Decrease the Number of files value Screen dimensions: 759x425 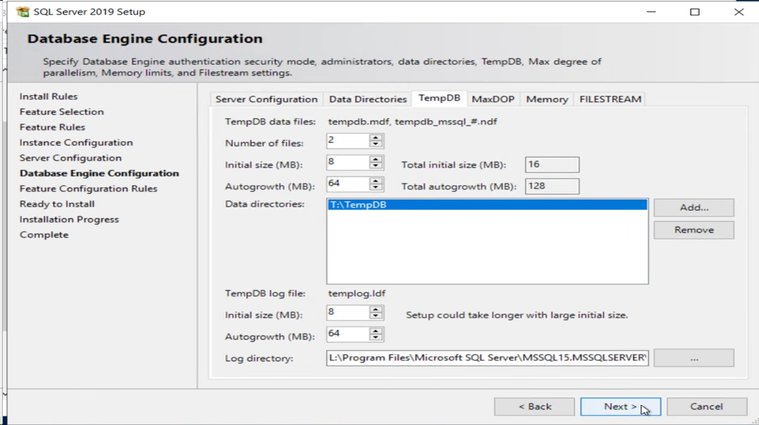376,144
